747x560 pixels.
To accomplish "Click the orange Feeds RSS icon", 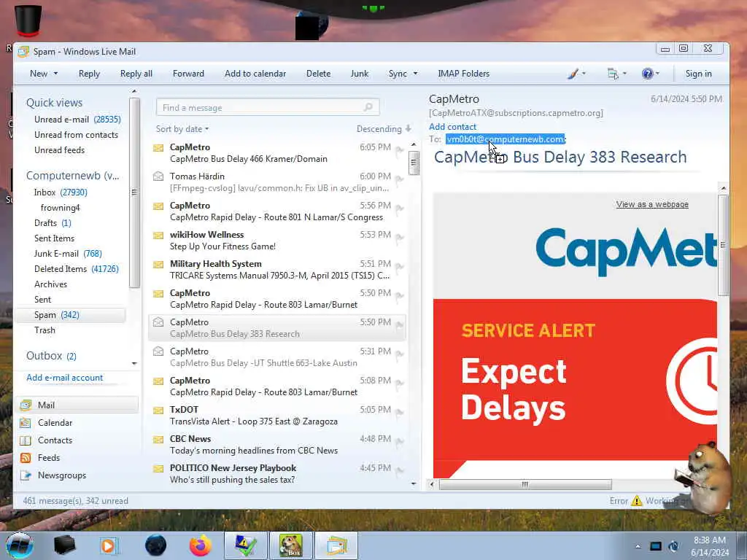I will 26,458.
